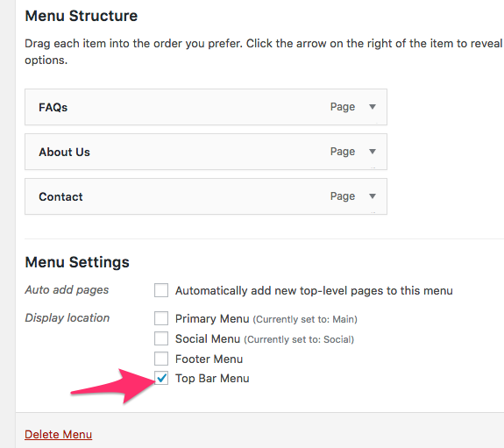This screenshot has height=448, width=504.
Task: Check the Primary Menu display location box
Action: coord(161,318)
